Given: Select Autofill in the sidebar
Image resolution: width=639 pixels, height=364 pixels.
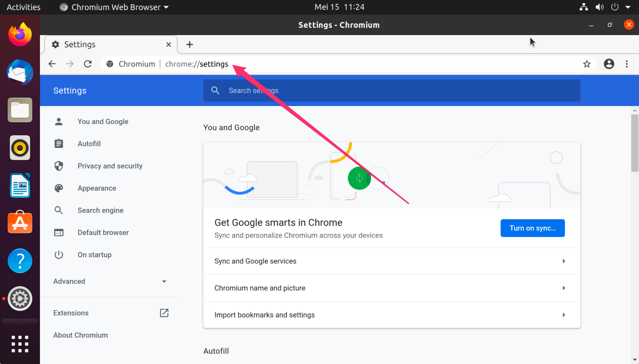Looking at the screenshot, I should pos(89,144).
